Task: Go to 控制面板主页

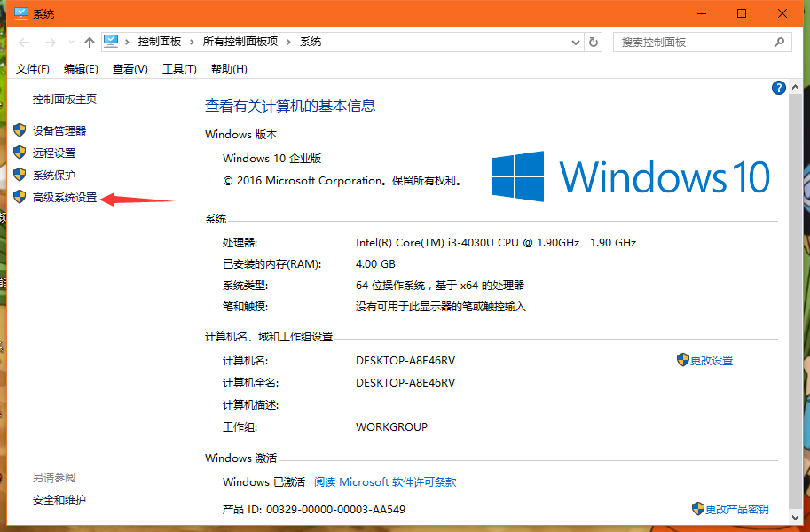Action: click(65, 98)
